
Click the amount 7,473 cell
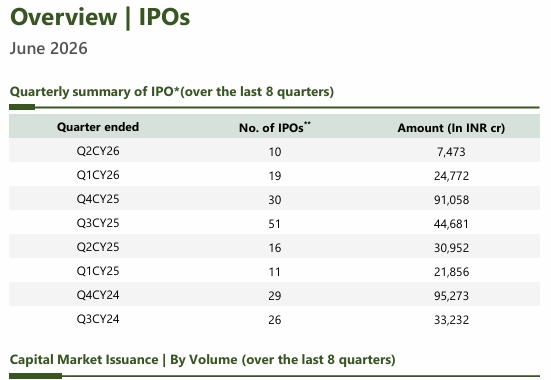[451, 152]
